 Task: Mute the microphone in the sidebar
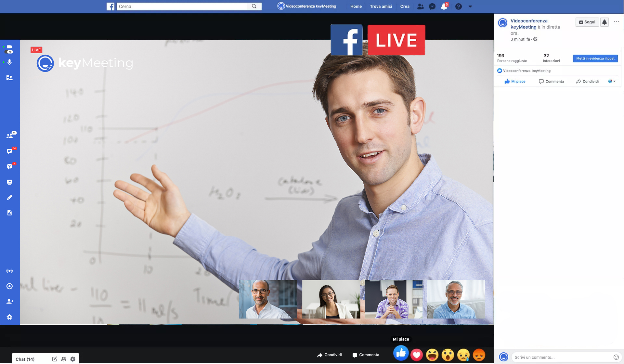[x=9, y=62]
